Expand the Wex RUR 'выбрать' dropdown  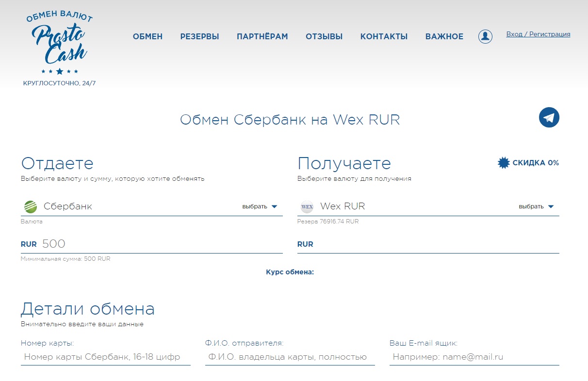click(x=536, y=206)
